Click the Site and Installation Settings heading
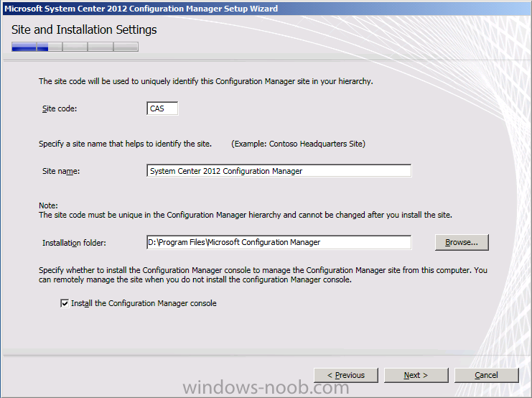 coord(84,30)
